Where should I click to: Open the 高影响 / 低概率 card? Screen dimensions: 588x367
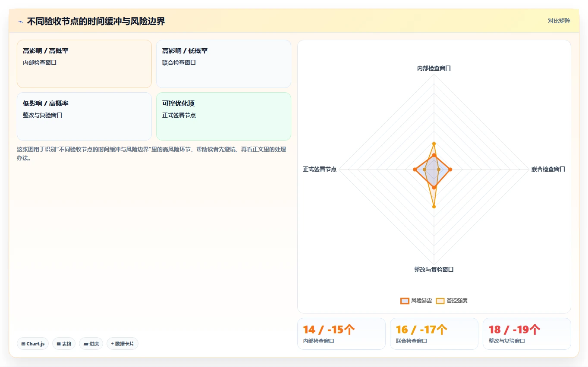[x=223, y=64]
